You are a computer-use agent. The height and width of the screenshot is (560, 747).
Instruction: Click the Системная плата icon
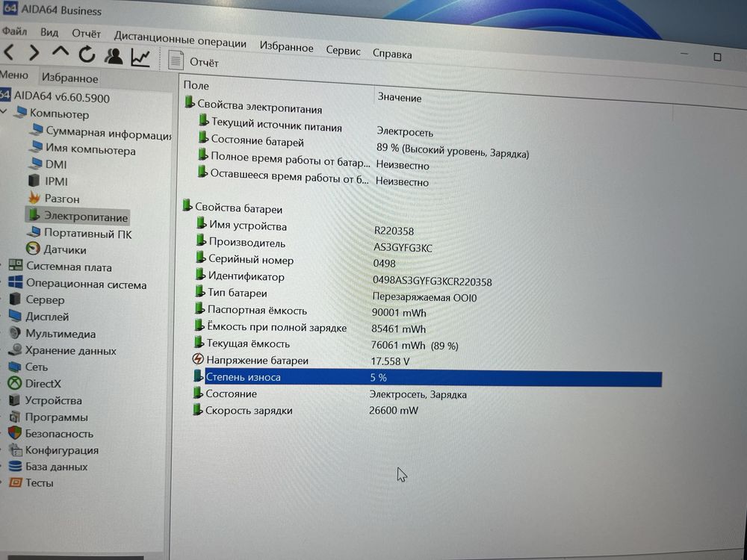click(x=16, y=266)
